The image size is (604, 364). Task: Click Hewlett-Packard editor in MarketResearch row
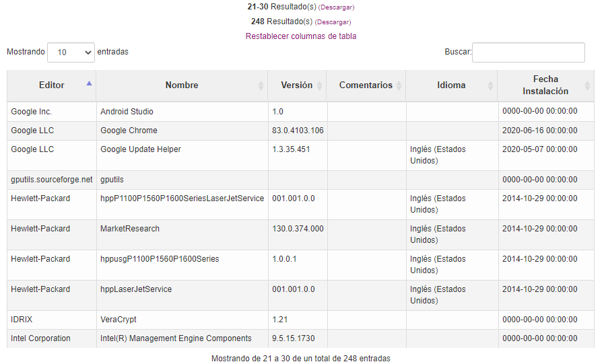point(52,235)
